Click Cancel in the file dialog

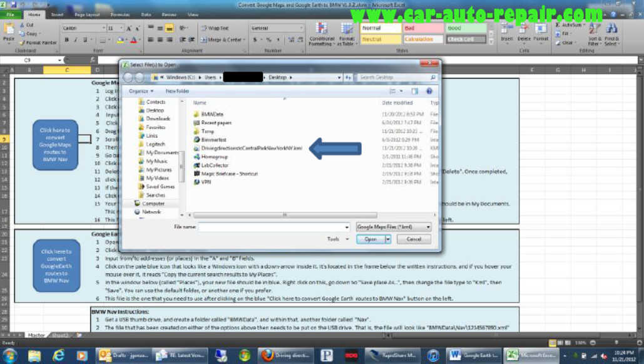[x=414, y=239]
